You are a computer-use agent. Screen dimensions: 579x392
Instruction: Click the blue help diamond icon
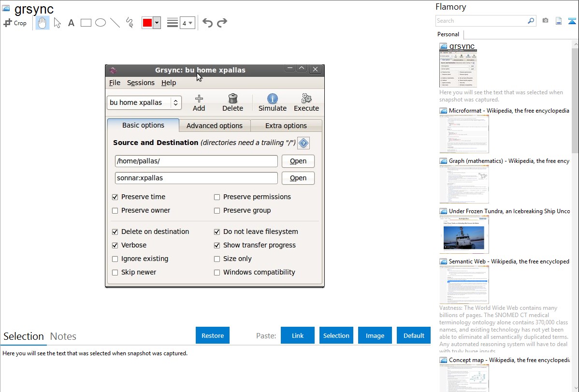[x=304, y=143]
